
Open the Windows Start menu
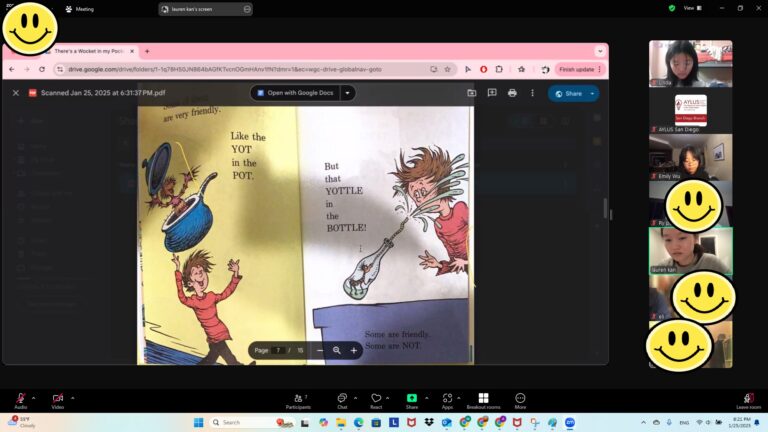coord(198,422)
